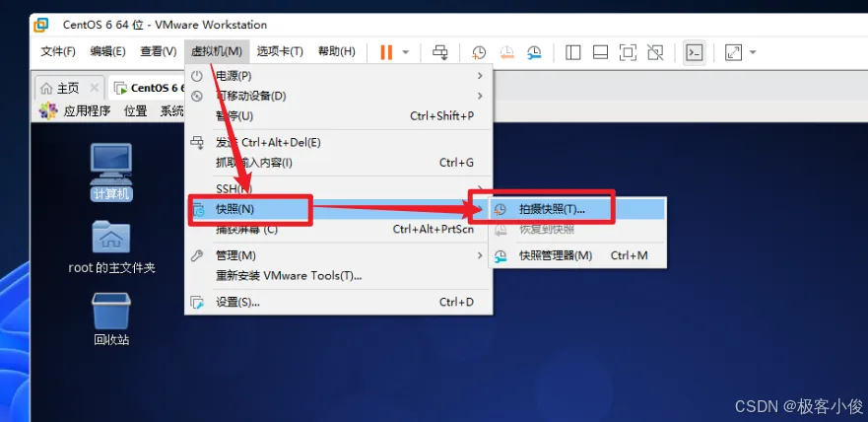Choose the 捕获屏幕 (C) menu entry
Image resolution: width=868 pixels, height=422 pixels.
point(338,230)
